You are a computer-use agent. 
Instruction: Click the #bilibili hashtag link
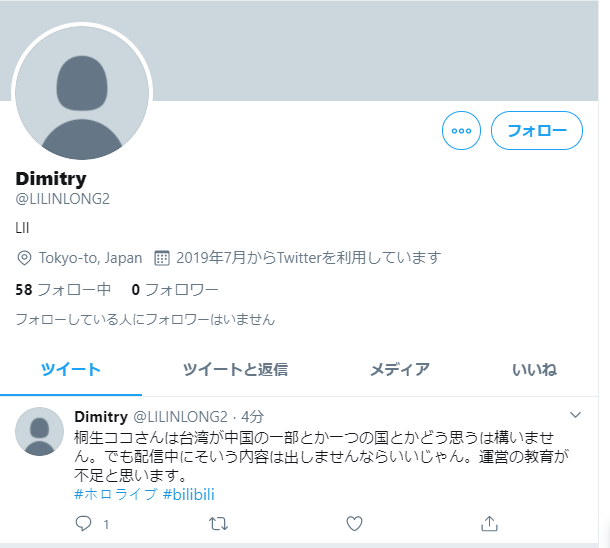coord(189,494)
